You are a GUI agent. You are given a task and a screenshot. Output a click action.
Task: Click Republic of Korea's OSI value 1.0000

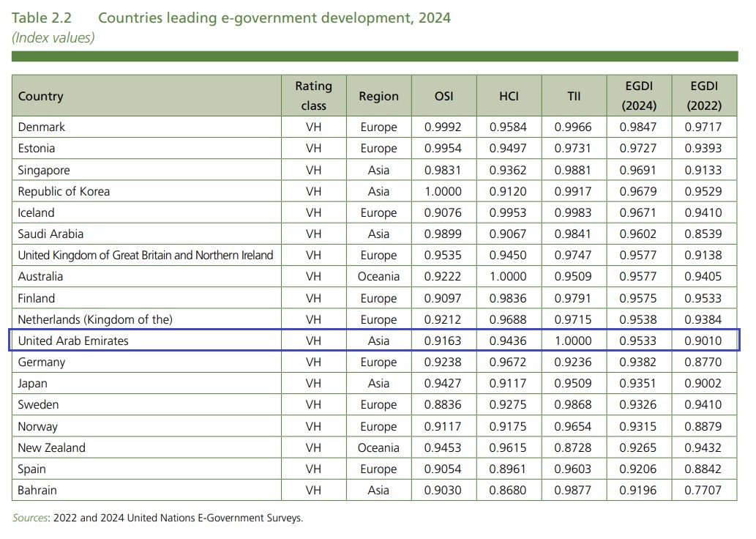click(444, 191)
